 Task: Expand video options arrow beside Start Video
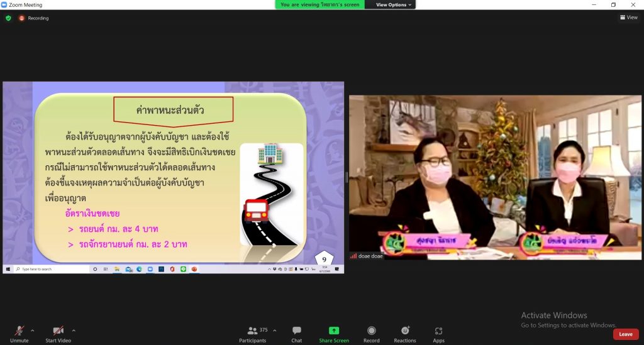pyautogui.click(x=74, y=330)
